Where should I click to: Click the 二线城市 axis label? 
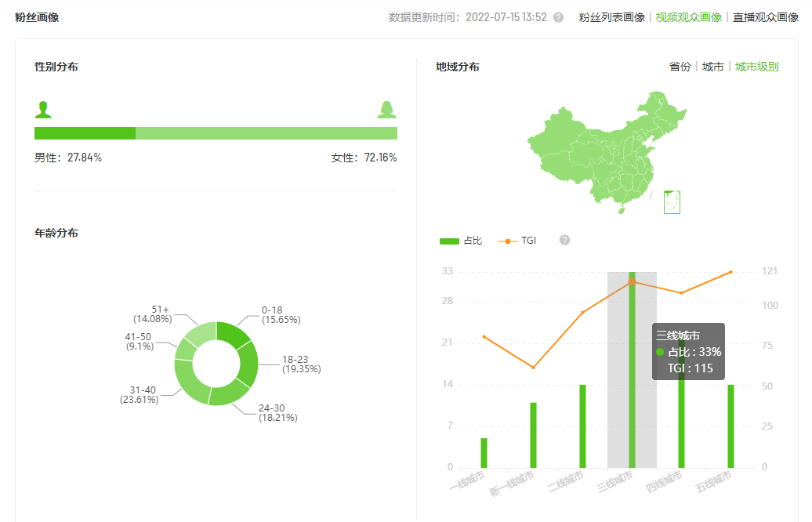566,480
